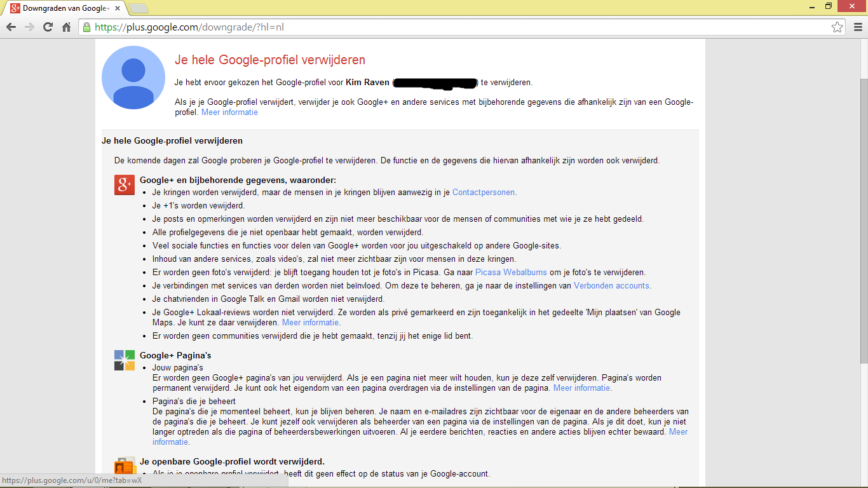Click the Pagina's die je beheert bullet
Screen dimensions: 868x488
coord(194,401)
